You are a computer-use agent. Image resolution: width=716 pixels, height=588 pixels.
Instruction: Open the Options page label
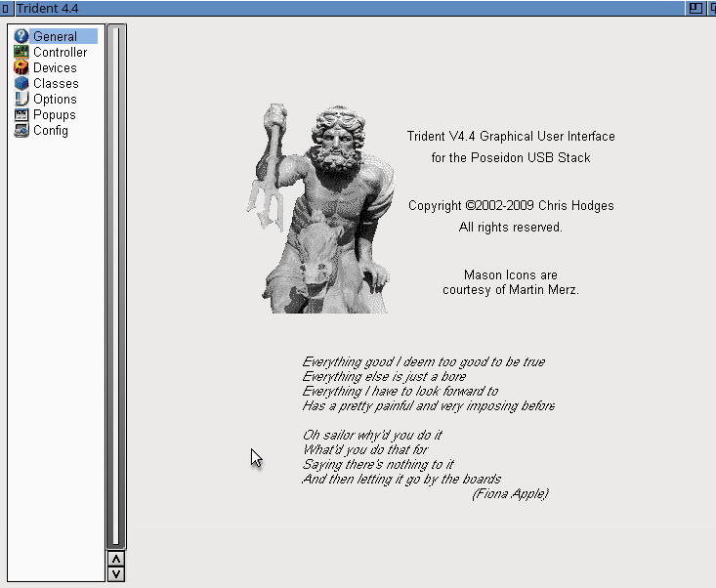55,99
